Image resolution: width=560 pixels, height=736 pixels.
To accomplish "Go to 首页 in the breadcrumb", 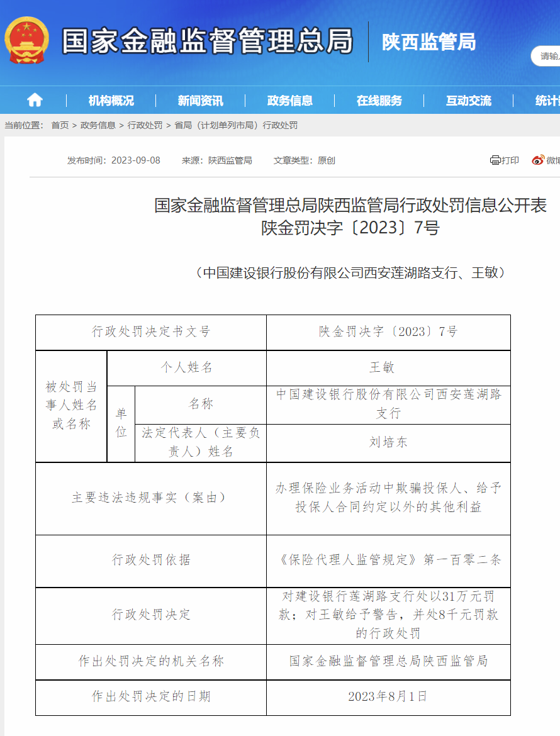I will (60, 125).
